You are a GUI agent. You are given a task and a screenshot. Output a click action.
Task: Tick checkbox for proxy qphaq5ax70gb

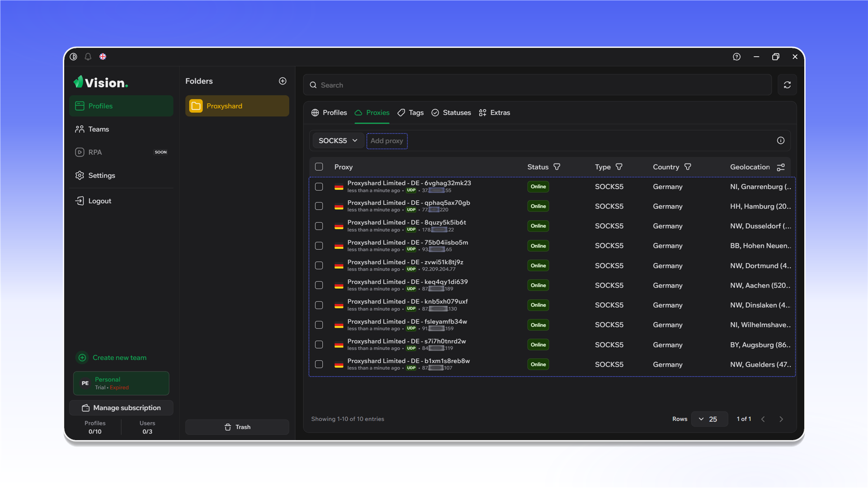pyautogui.click(x=319, y=206)
